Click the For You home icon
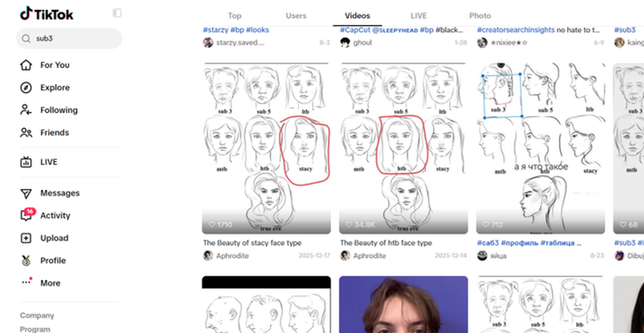Screen dimensions: 644x333 click(x=26, y=65)
